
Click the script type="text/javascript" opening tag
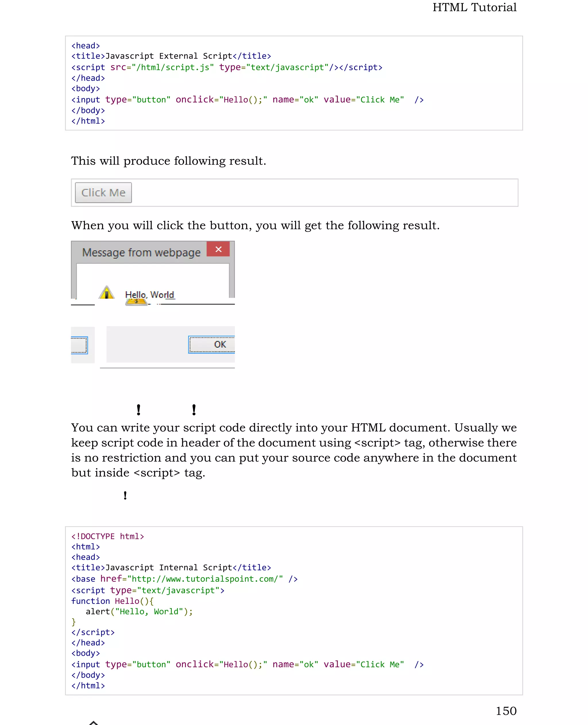pyautogui.click(x=148, y=590)
